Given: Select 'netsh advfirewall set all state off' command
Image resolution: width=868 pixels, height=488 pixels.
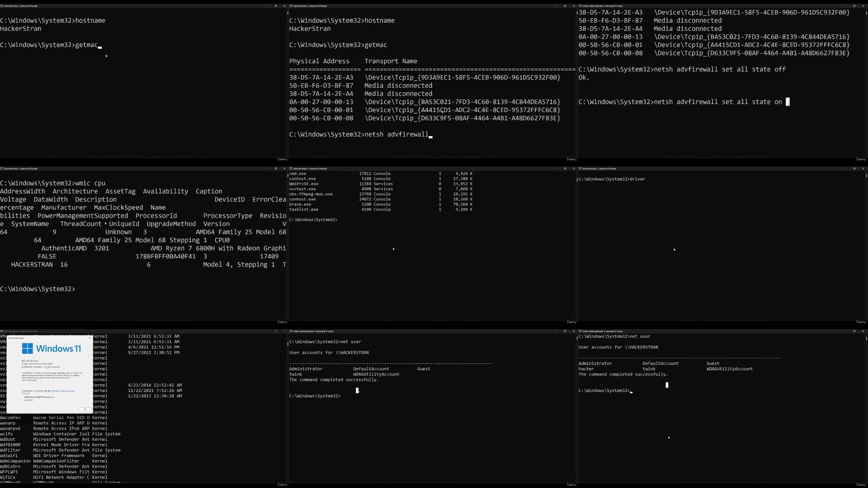Looking at the screenshot, I should [x=719, y=70].
